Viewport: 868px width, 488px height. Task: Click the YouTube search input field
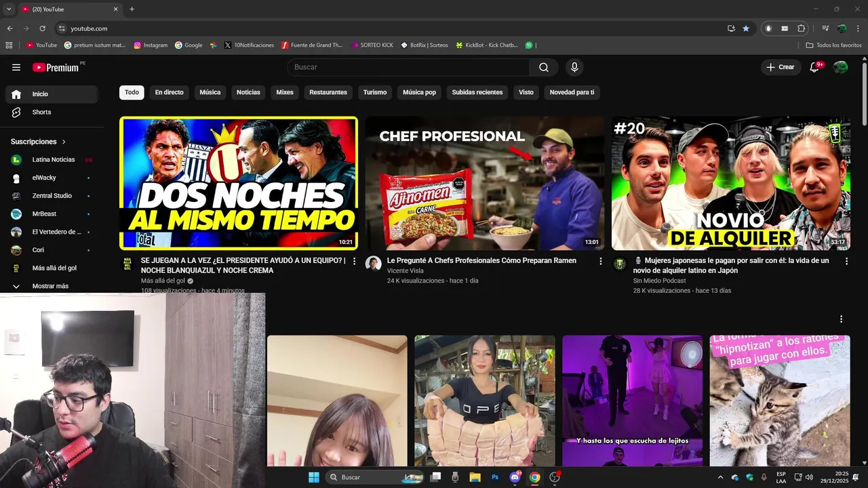click(409, 67)
